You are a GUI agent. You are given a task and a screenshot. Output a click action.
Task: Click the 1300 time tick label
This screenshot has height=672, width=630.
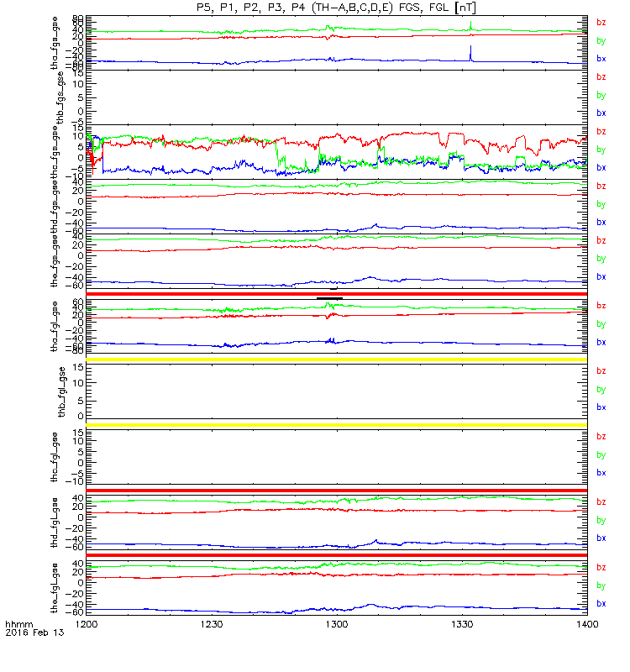click(x=337, y=624)
